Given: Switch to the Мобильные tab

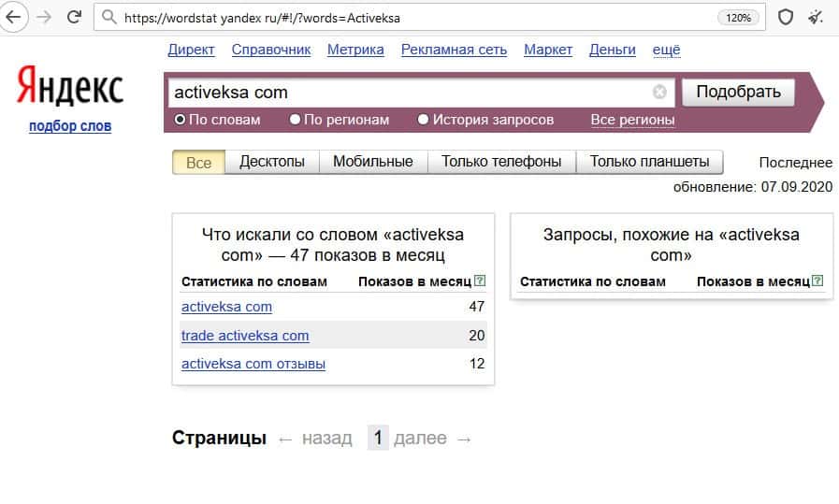Looking at the screenshot, I should [373, 162].
